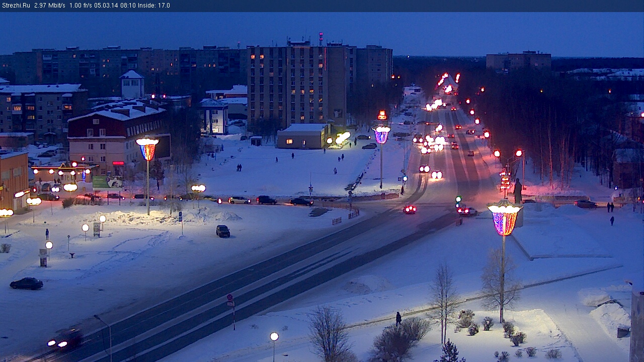Click the 08:10 time stamp
Viewport: 644px width, 362px height.
click(x=127, y=6)
